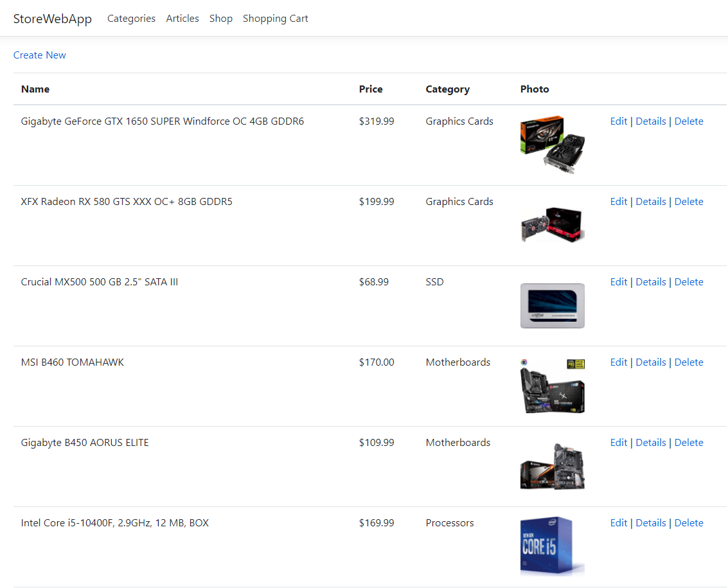Click the Gigabyte B450 AORUS ELITE photo
The width and height of the screenshot is (728, 588).
(553, 467)
